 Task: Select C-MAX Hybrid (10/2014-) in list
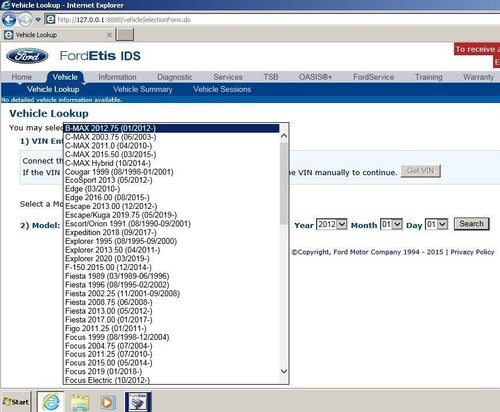tap(172, 163)
